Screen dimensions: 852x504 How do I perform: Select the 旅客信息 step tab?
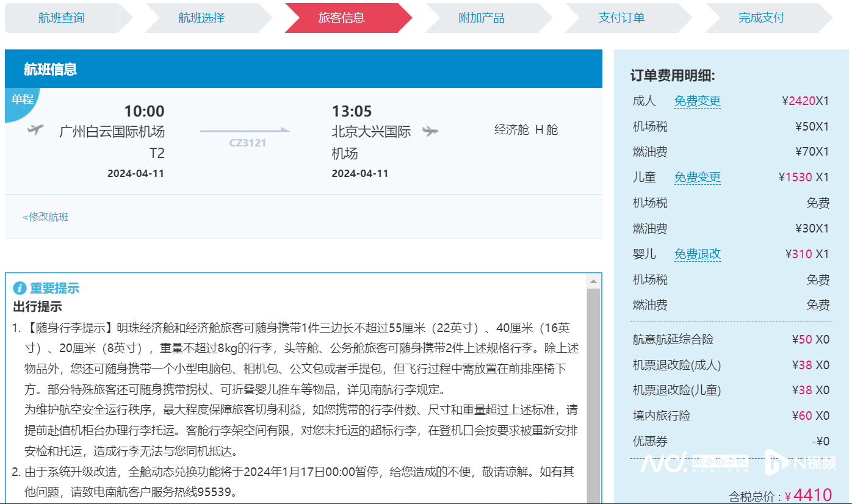[342, 18]
